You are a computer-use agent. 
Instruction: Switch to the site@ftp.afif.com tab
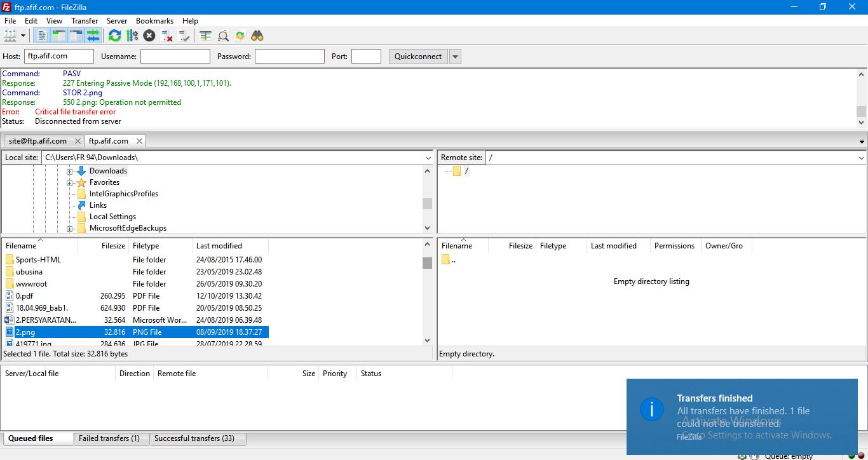tap(37, 141)
